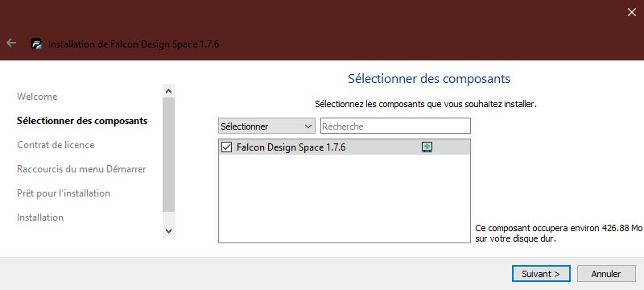Click the Falcon Design Space logo icon
Viewport: 644px width, 290px height.
(x=37, y=44)
